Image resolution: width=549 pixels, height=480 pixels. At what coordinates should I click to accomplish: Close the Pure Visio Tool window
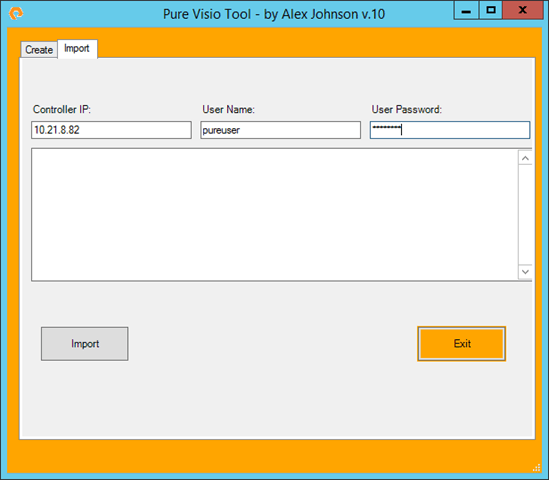(523, 10)
